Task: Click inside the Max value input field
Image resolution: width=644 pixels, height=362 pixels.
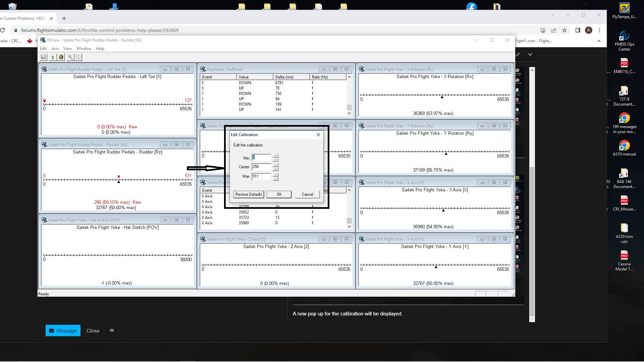Action: click(262, 176)
